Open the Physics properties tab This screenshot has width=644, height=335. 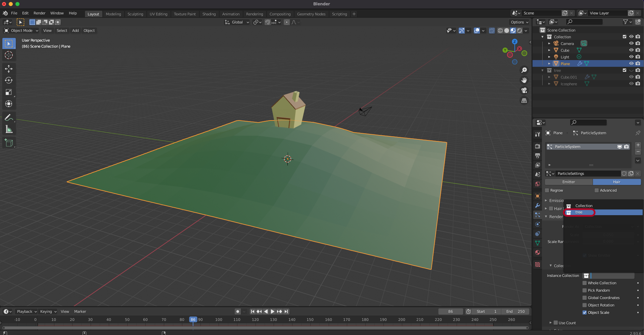coord(538,224)
